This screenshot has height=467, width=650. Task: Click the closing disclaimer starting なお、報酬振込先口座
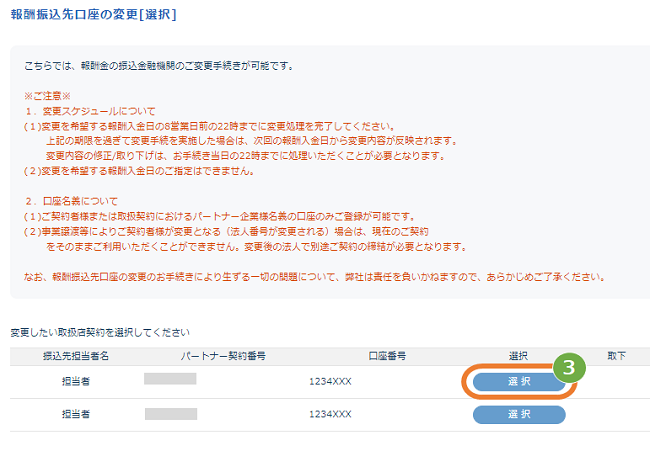click(314, 277)
